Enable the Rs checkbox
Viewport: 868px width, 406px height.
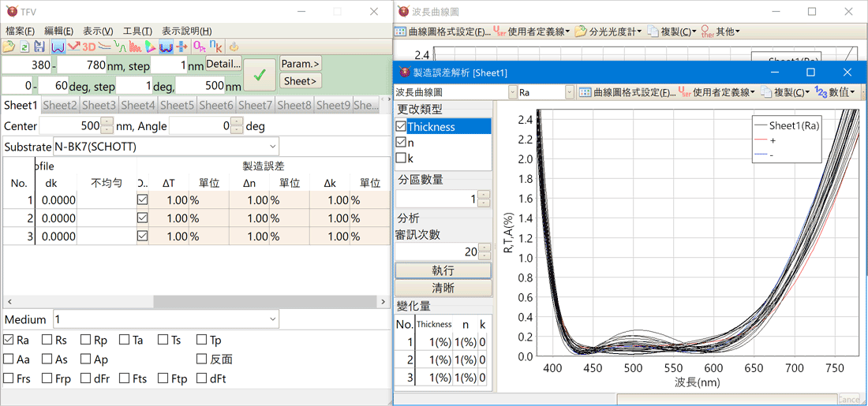point(47,341)
